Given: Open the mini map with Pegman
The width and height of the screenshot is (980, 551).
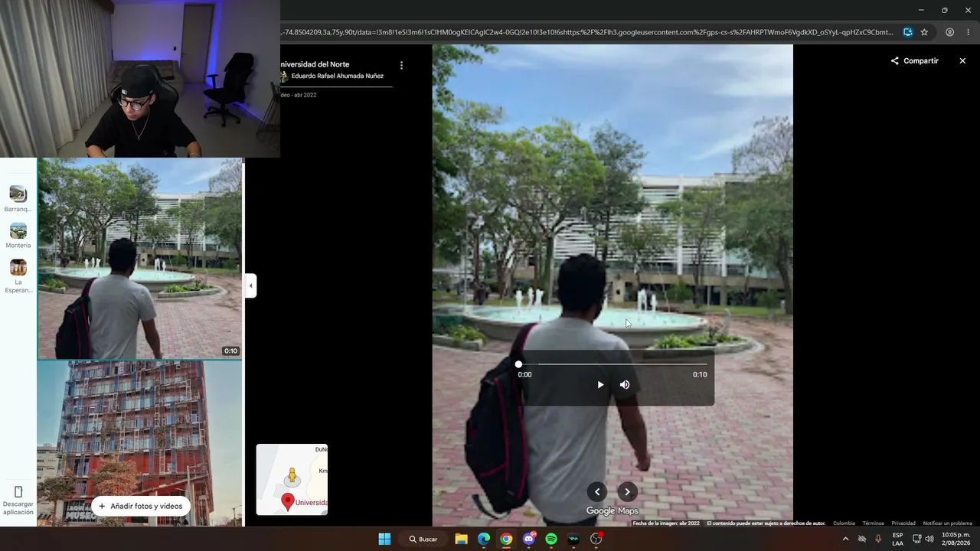Looking at the screenshot, I should click(x=292, y=479).
